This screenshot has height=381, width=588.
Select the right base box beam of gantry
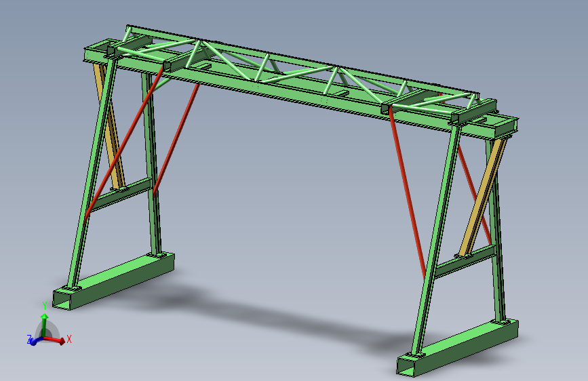pyautogui.click(x=458, y=348)
